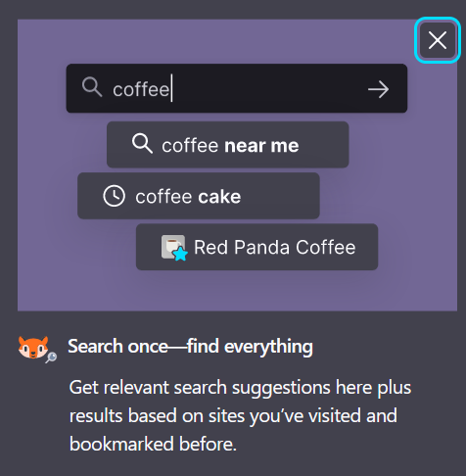Select the coffee cake history suggestion
Image resolution: width=466 pixels, height=476 pixels.
(199, 196)
